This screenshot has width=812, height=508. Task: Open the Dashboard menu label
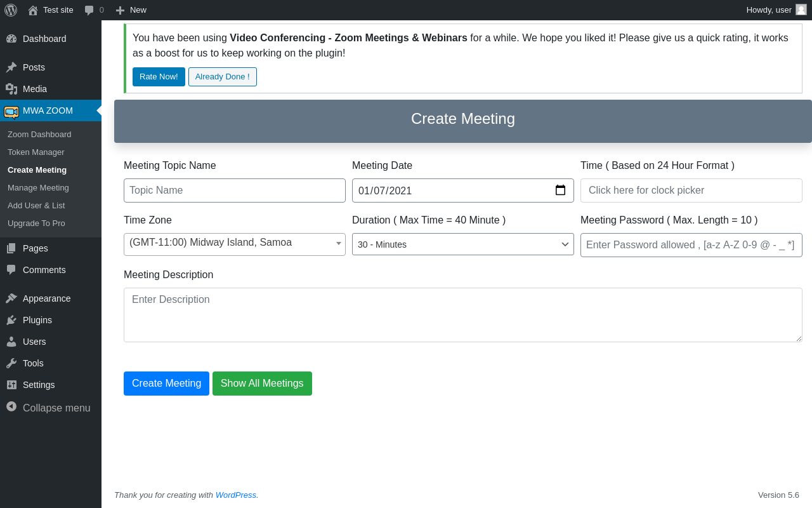44,39
